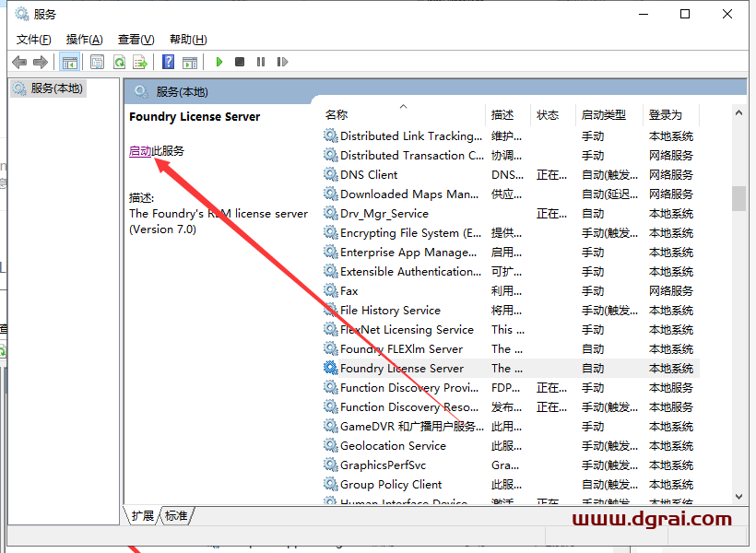Click the gear icon beside Foundry License Server
Image resolution: width=756 pixels, height=553 pixels.
[x=330, y=368]
